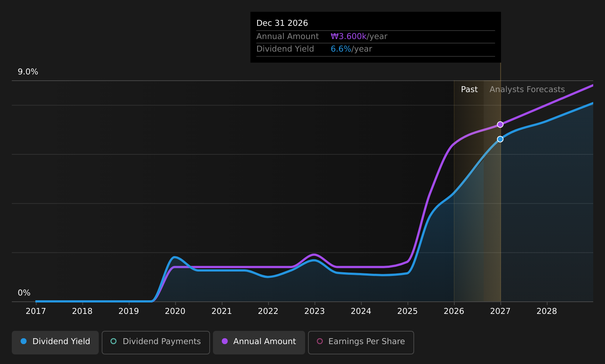Click the blue Dividend Yield legend dot
605x364 pixels.
coord(24,341)
